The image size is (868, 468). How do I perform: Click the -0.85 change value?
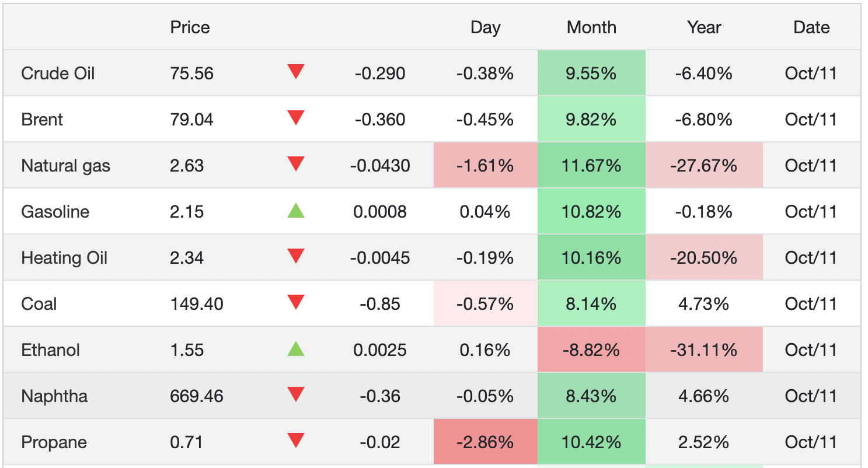click(x=380, y=303)
